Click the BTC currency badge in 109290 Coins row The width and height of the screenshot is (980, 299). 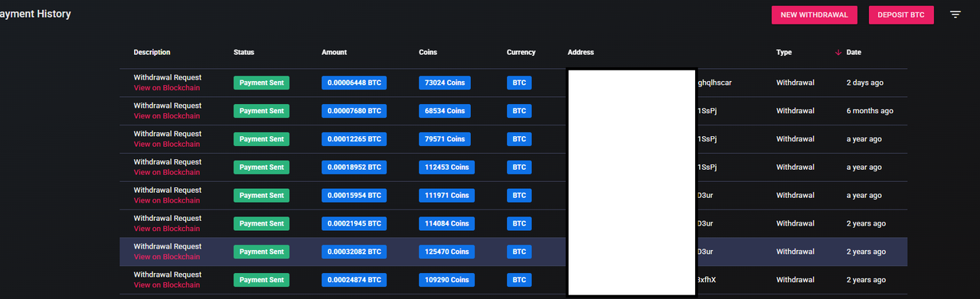click(519, 280)
